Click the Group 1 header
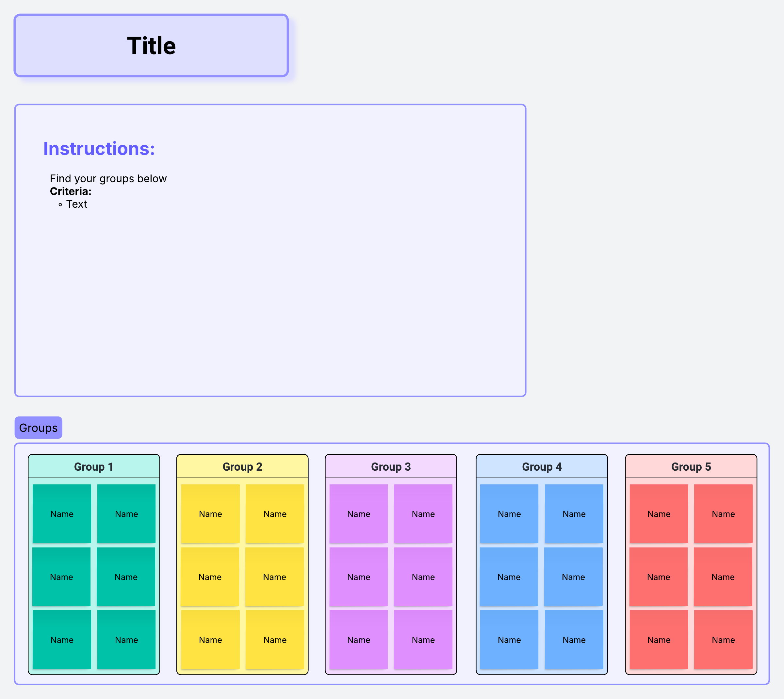The width and height of the screenshot is (784, 699). click(94, 467)
